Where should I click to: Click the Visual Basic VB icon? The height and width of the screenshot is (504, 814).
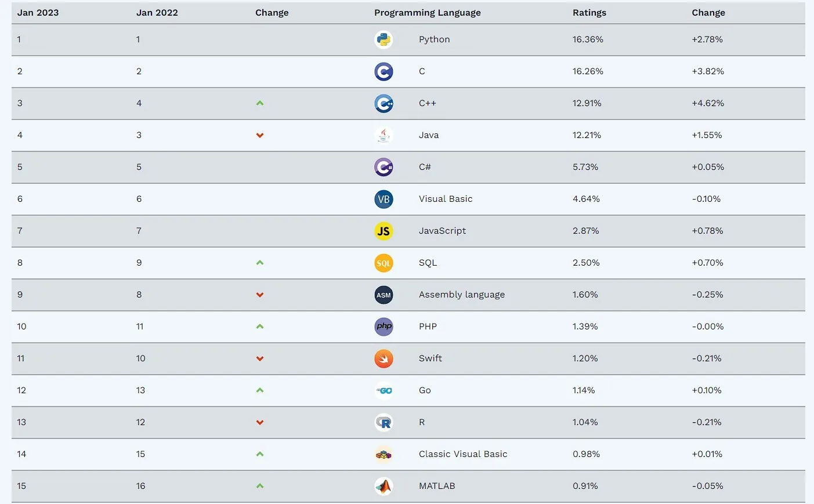tap(384, 199)
